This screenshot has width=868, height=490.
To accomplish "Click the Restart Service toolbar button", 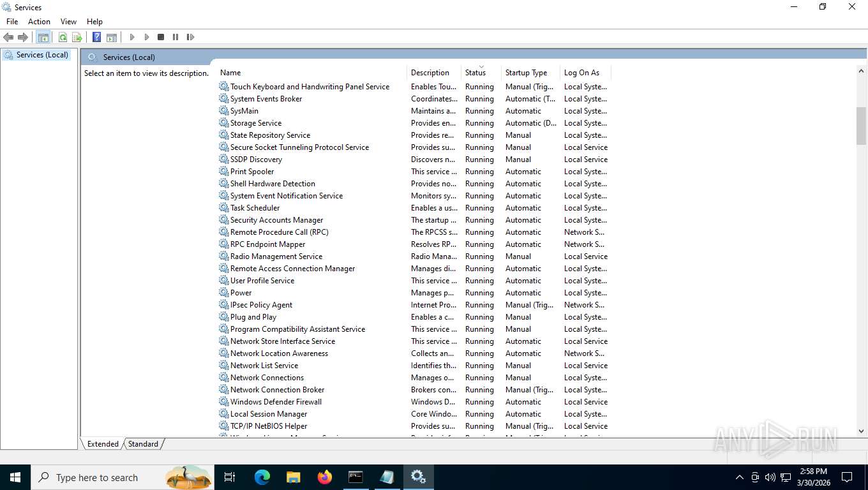I will tap(190, 37).
